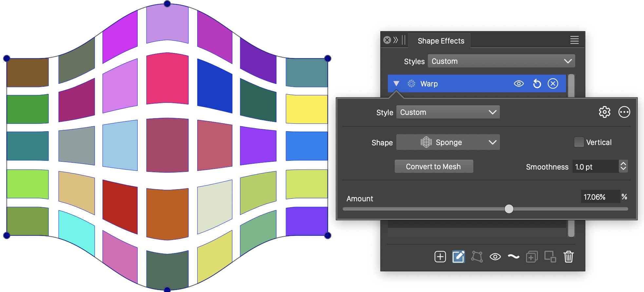The image size is (644, 292).
Task: Open the gear settings in Warp popup
Action: click(604, 112)
